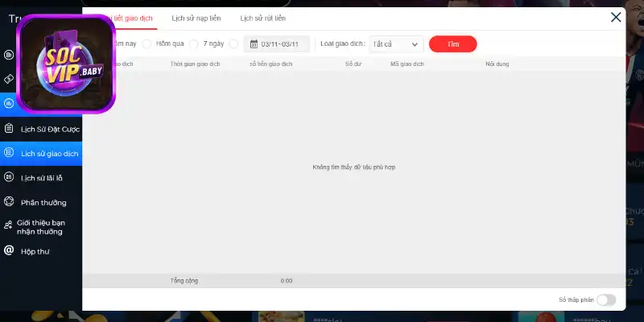Image resolution: width=644 pixels, height=322 pixels.
Task: Click the Hộp thư at-sign icon
Action: tap(9, 250)
